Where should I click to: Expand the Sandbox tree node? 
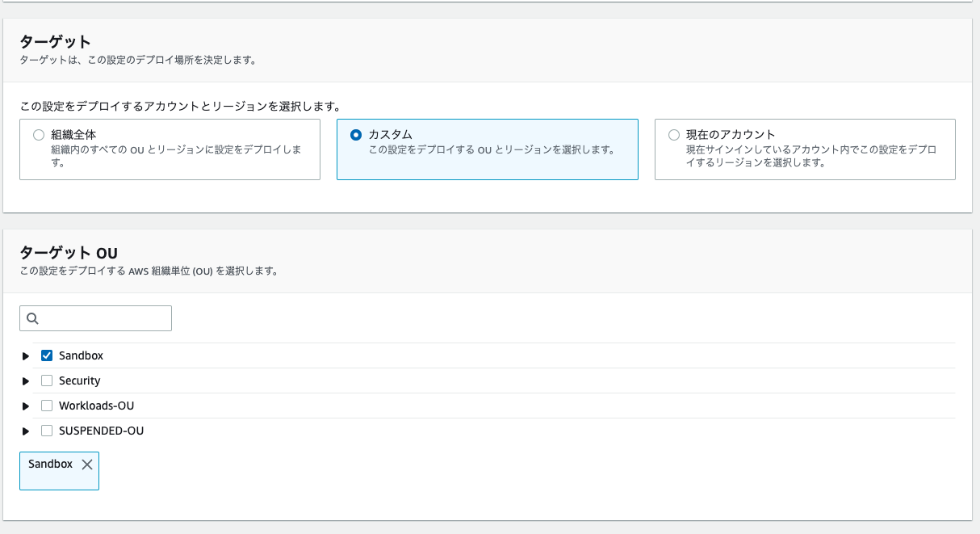coord(25,355)
